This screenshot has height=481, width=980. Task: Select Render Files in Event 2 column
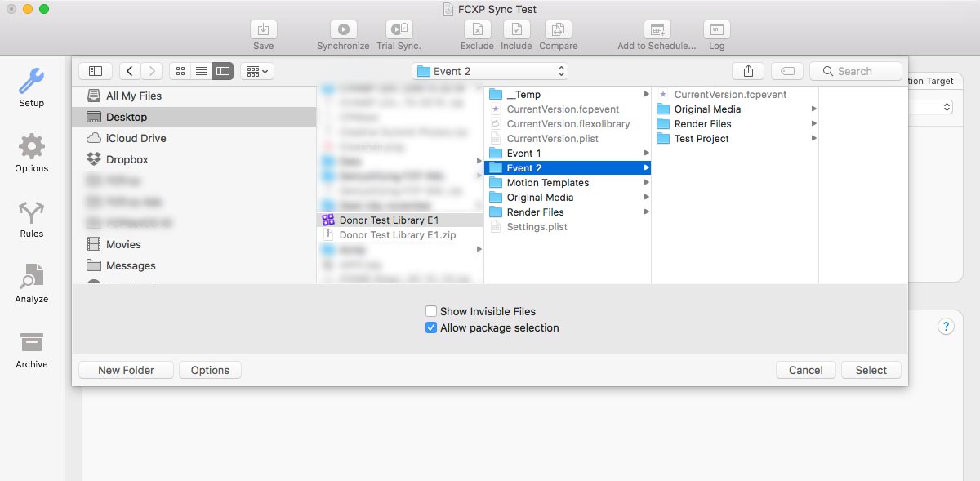point(735,123)
